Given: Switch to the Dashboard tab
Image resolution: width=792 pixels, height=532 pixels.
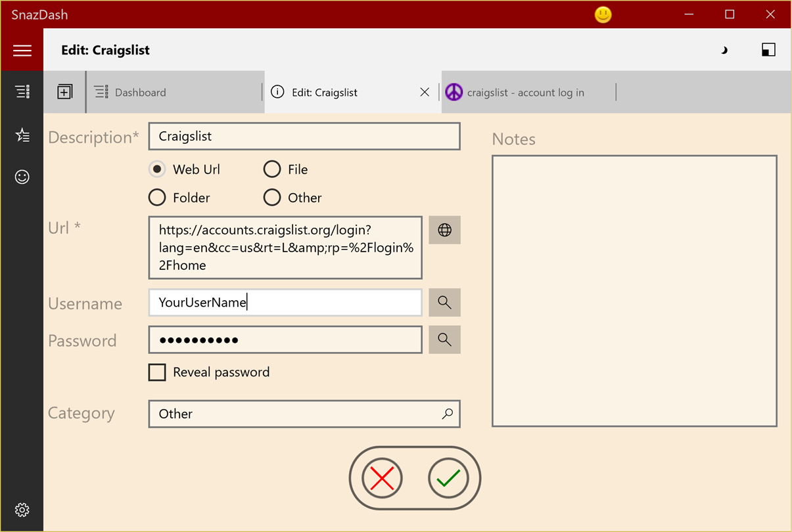Looking at the screenshot, I should [x=174, y=92].
